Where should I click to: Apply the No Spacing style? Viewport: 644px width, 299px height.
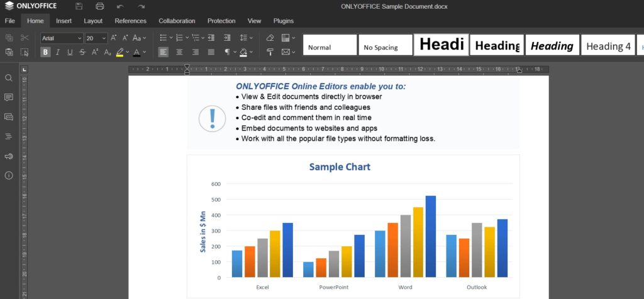[x=386, y=45]
